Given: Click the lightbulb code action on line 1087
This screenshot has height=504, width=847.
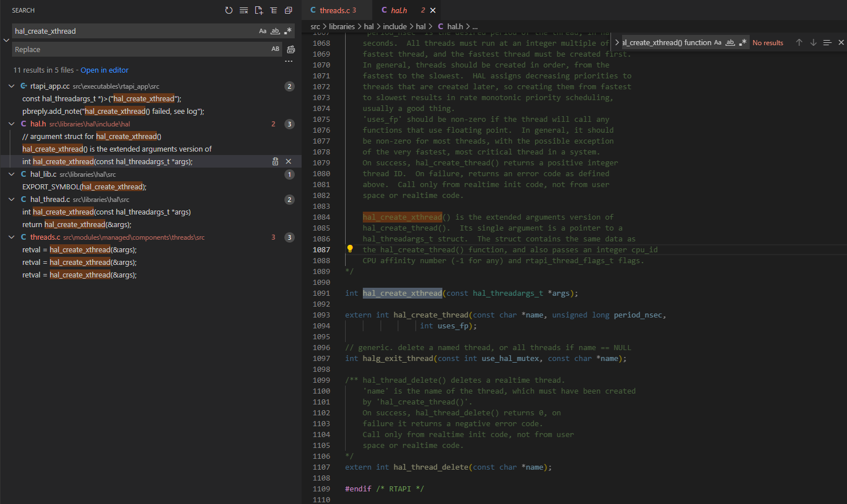Looking at the screenshot, I should pos(350,249).
